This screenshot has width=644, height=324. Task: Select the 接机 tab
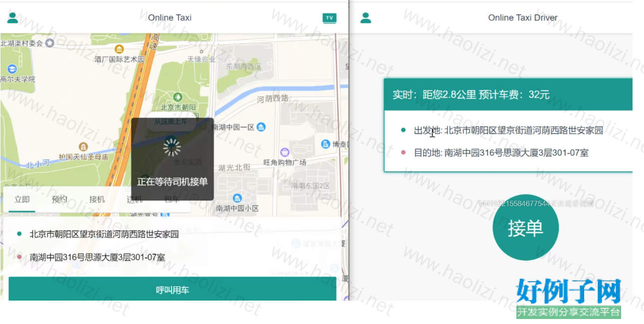point(97,199)
